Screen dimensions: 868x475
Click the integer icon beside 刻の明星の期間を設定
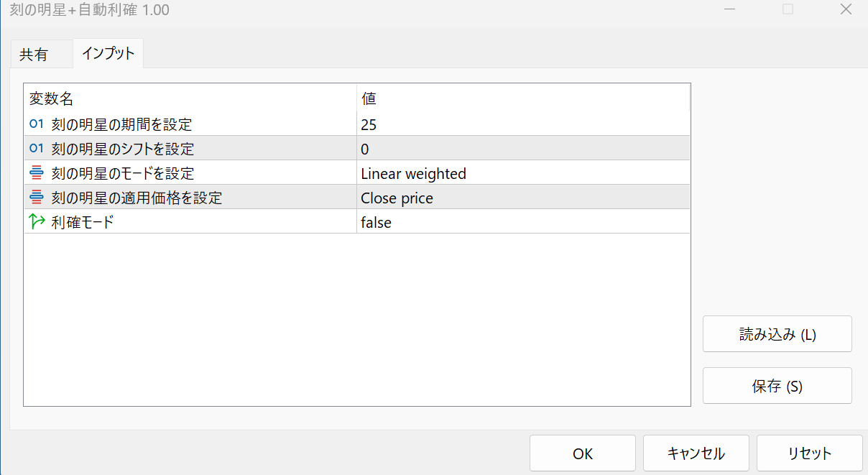tap(37, 124)
